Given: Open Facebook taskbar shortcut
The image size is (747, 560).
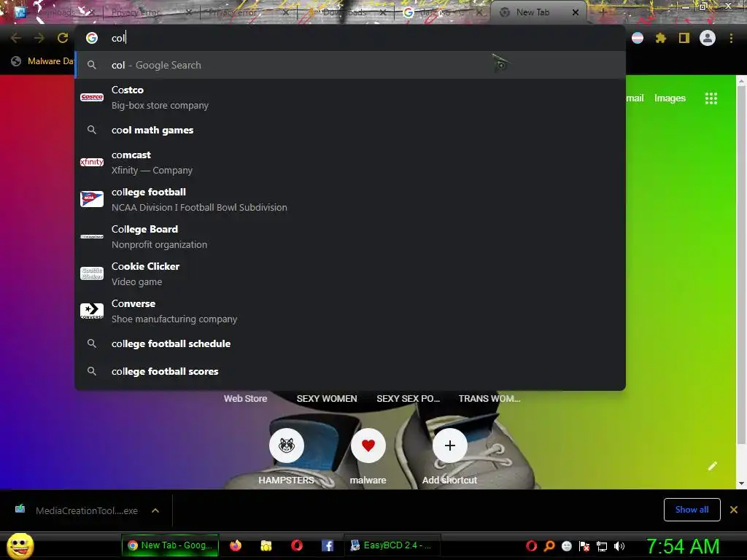Looking at the screenshot, I should click(328, 545).
